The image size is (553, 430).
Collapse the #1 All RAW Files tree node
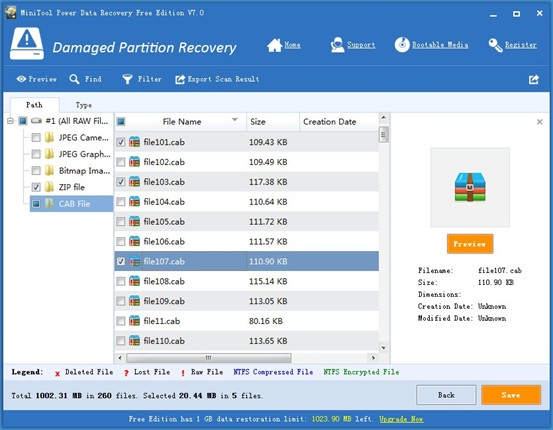tap(10, 121)
